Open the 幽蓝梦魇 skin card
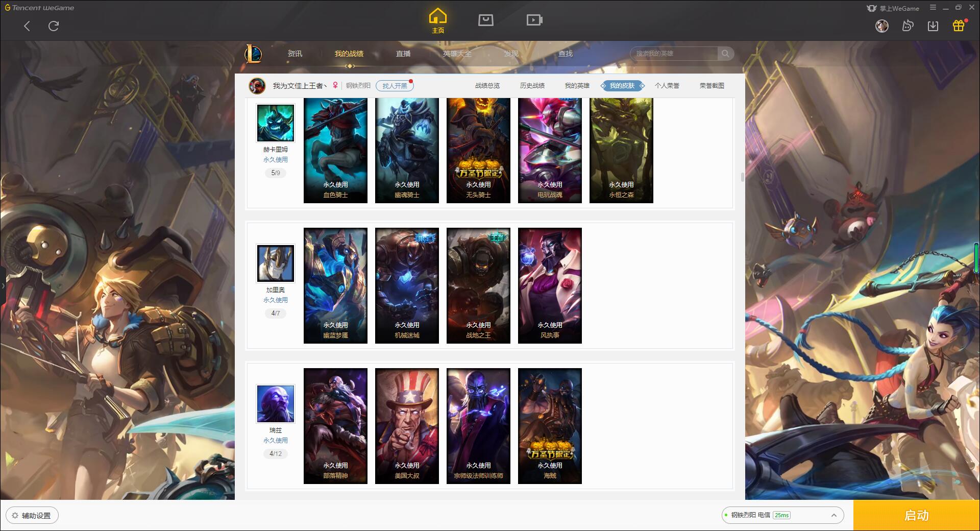980x531 pixels. click(335, 285)
